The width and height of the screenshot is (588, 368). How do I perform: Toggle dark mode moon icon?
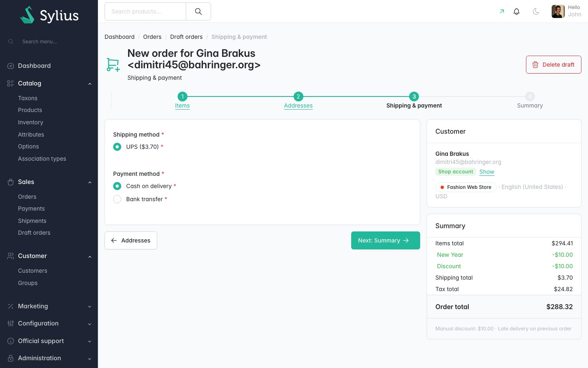click(x=536, y=11)
